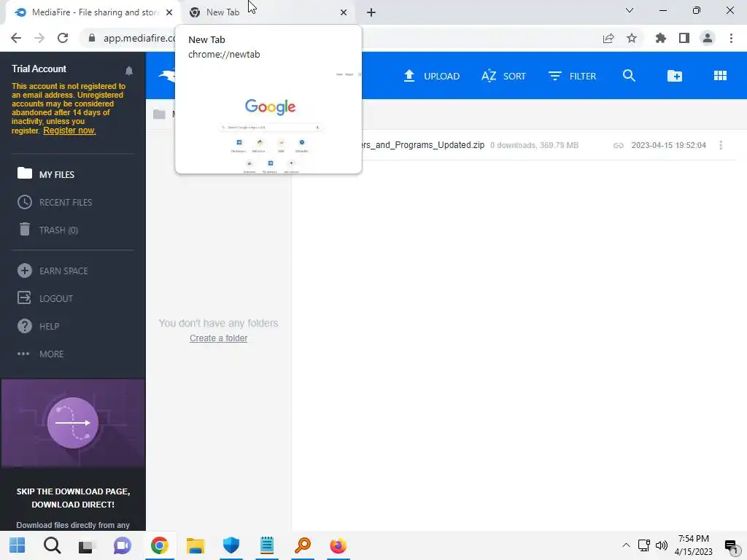This screenshot has height=560, width=747.
Task: Open Help in the sidebar
Action: 39,326
